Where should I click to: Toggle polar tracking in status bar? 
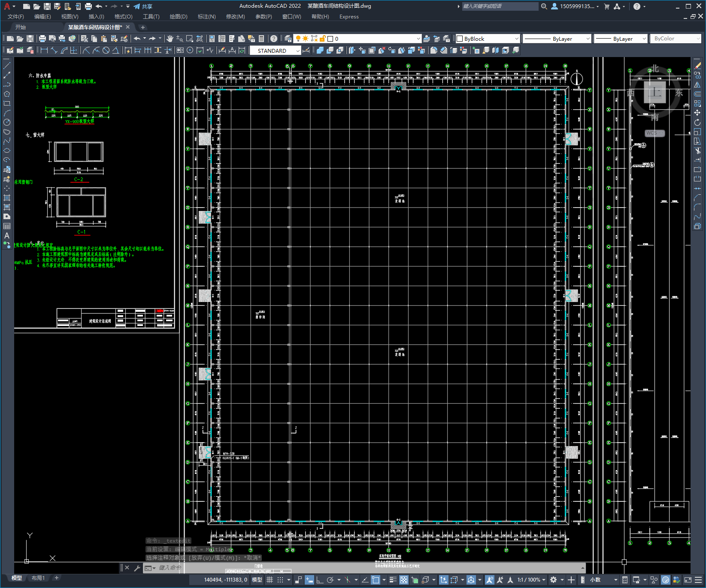point(330,580)
